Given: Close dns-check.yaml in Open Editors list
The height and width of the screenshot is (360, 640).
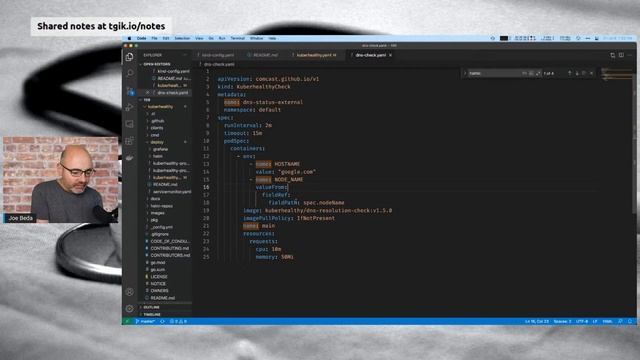Looking at the screenshot, I should 147,93.
